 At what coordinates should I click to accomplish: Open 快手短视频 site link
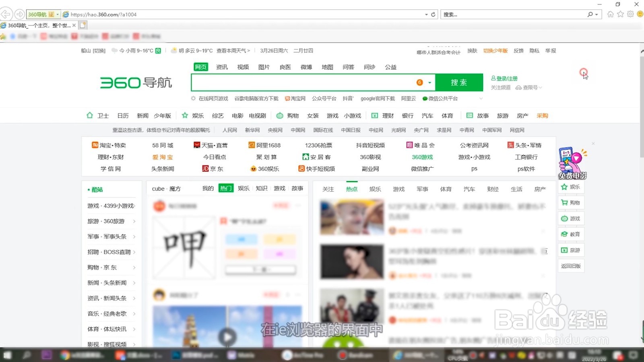tap(316, 169)
